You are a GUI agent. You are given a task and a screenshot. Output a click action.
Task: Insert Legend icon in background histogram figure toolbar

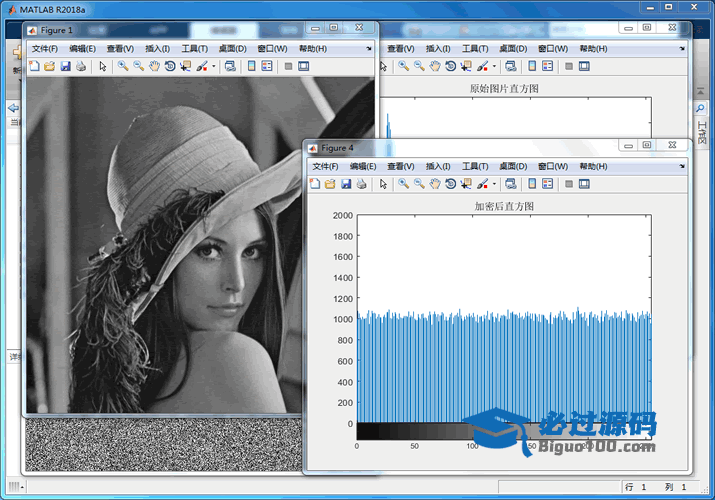548,66
